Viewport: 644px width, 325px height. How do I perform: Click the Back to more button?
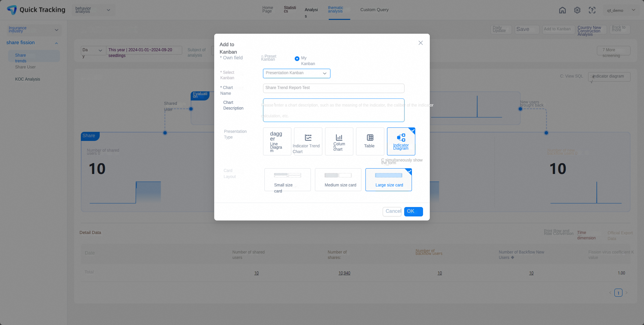tap(620, 29)
